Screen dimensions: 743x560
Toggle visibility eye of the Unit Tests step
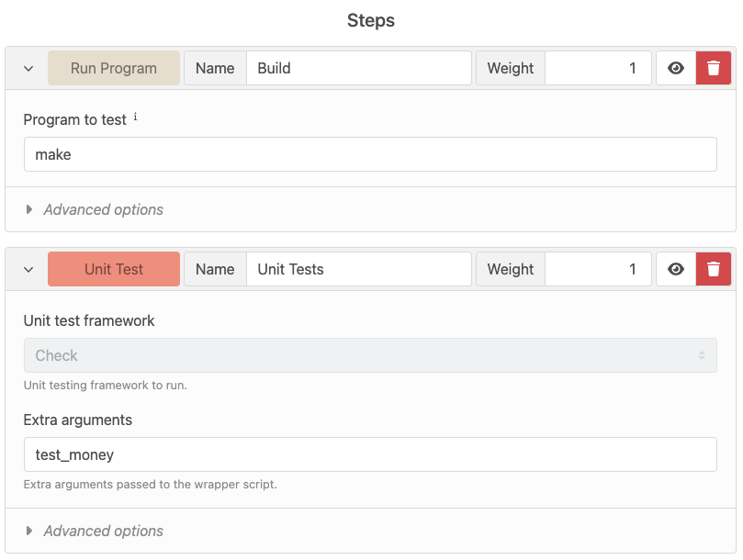pyautogui.click(x=676, y=269)
